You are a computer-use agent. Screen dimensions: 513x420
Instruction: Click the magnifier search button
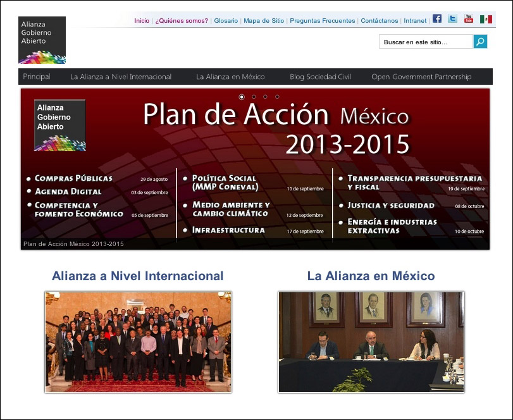[x=480, y=42]
